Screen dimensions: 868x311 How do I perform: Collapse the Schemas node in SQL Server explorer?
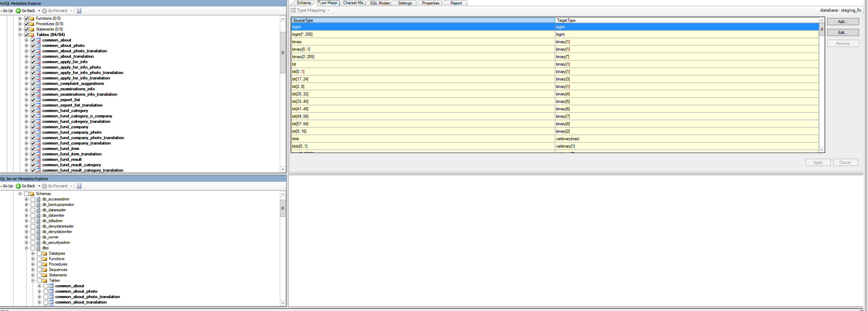tap(20, 194)
